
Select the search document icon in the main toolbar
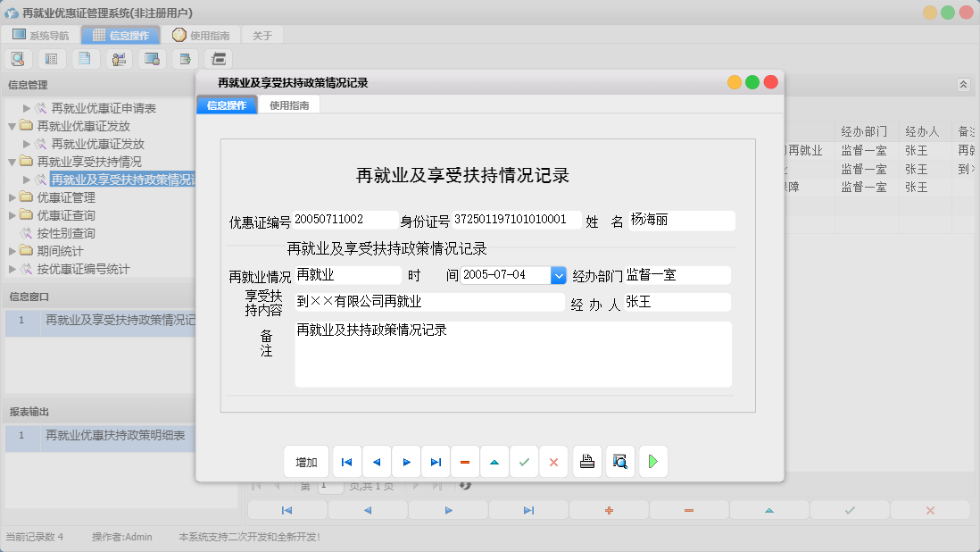pos(19,58)
